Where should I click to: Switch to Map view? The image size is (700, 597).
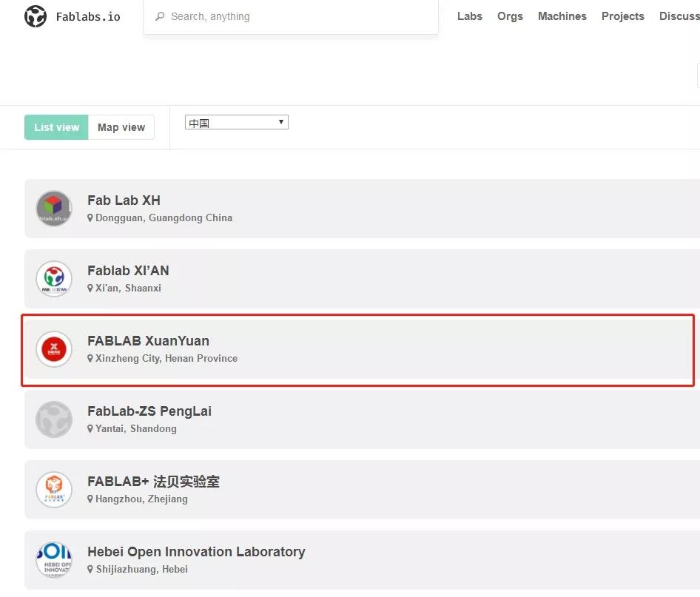point(121,127)
